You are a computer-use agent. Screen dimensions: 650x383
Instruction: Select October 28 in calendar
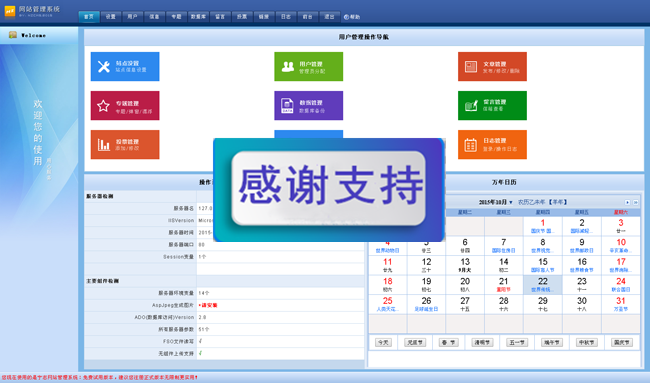click(x=504, y=304)
